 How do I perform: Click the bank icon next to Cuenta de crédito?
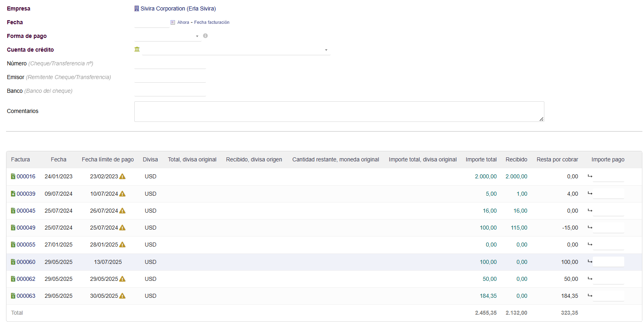pos(137,49)
